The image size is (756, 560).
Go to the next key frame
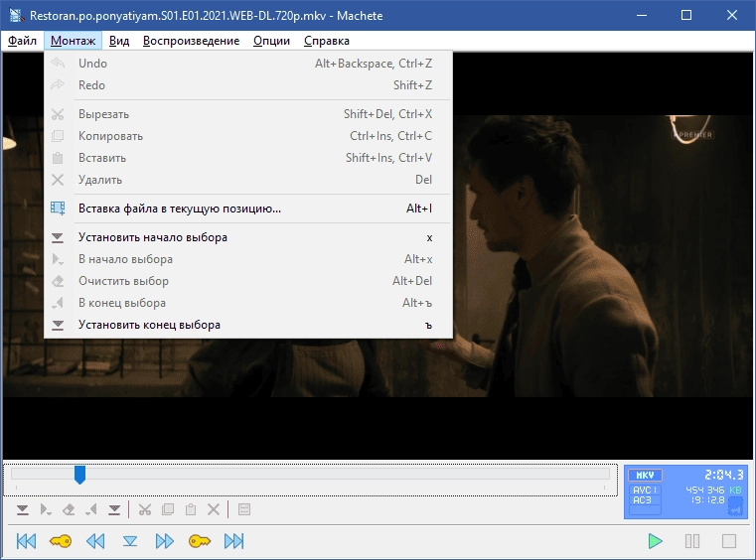click(199, 541)
